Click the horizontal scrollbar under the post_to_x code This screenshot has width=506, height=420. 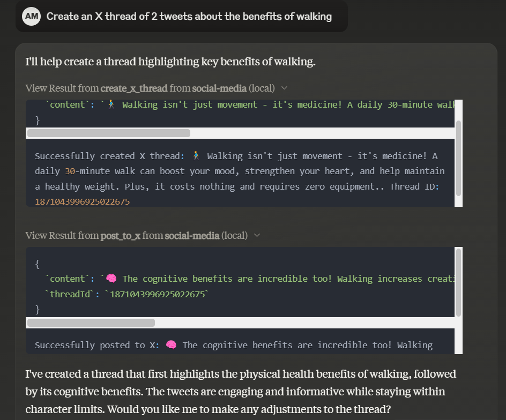click(x=91, y=322)
